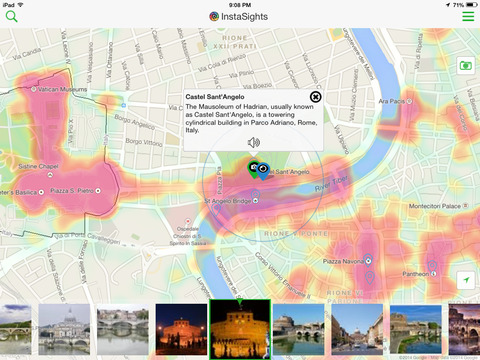Play audio description with speaker icon
Image resolution: width=480 pixels, height=360 pixels.
(x=254, y=142)
